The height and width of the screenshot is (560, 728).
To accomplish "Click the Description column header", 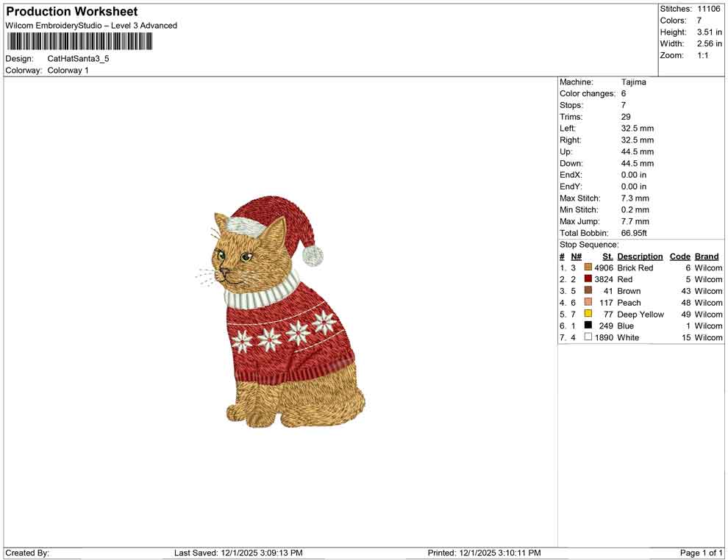I will point(640,256).
